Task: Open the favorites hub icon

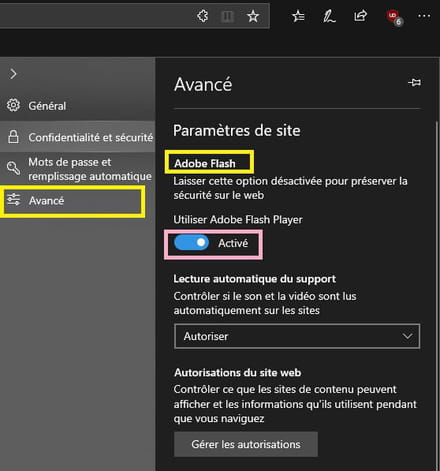Action: (x=298, y=16)
